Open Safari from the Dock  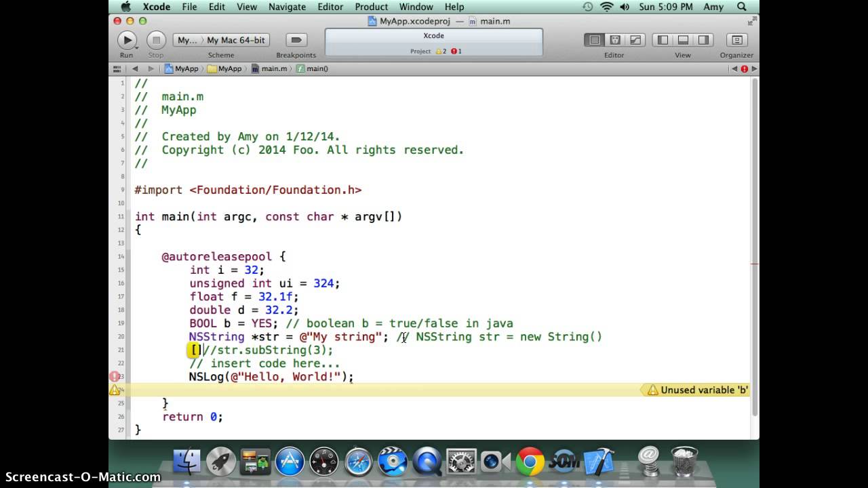pos(359,462)
